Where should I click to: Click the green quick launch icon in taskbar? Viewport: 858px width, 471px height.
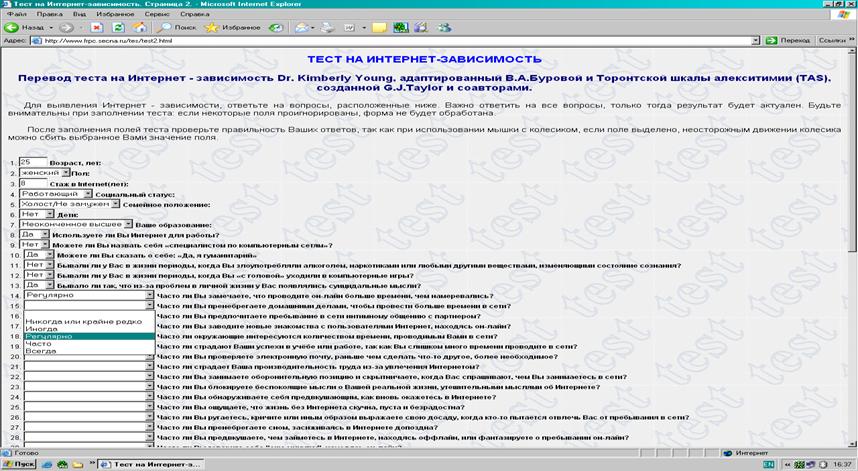coord(62,464)
